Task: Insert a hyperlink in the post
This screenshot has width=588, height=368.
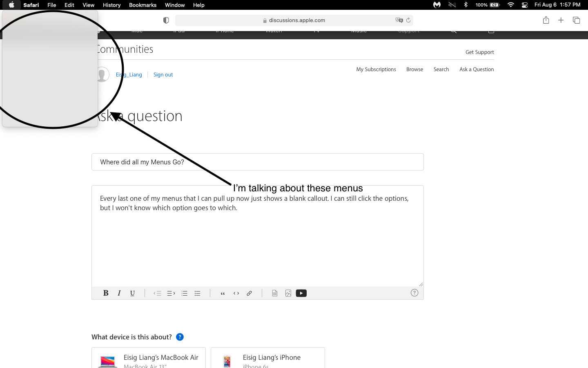Action: 249,293
